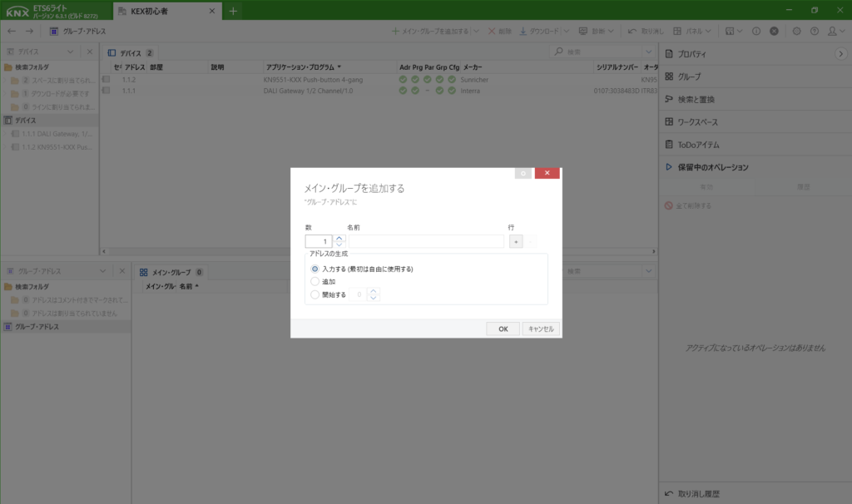The height and width of the screenshot is (504, 852).
Task: Close the デバイス side panel with X
Action: tap(90, 52)
